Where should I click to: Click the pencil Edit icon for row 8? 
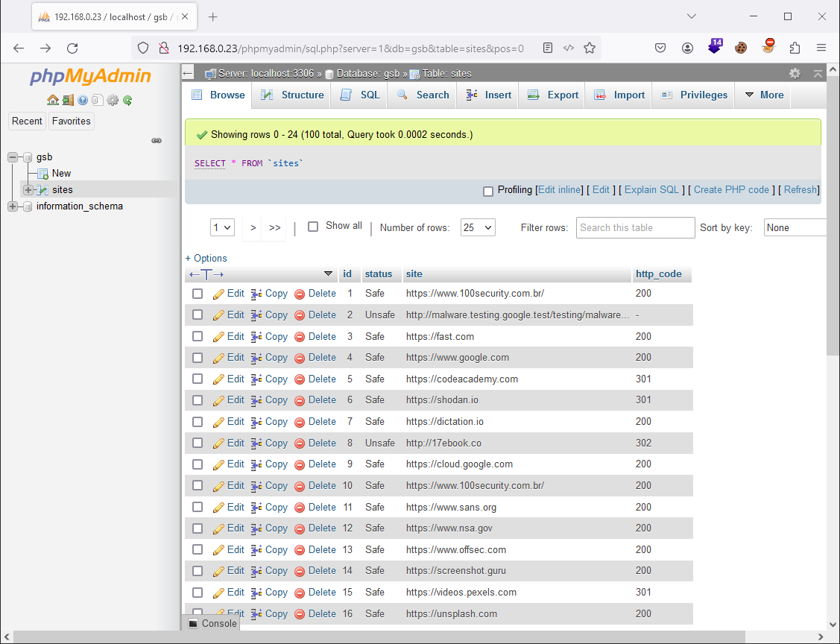(x=218, y=443)
